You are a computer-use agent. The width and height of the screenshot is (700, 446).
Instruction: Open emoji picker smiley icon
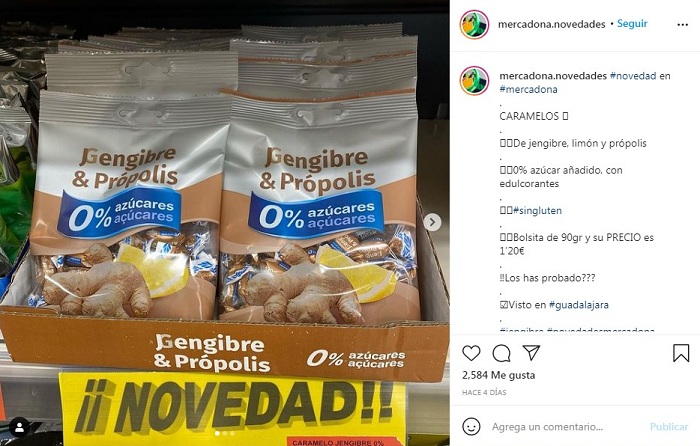[471, 426]
